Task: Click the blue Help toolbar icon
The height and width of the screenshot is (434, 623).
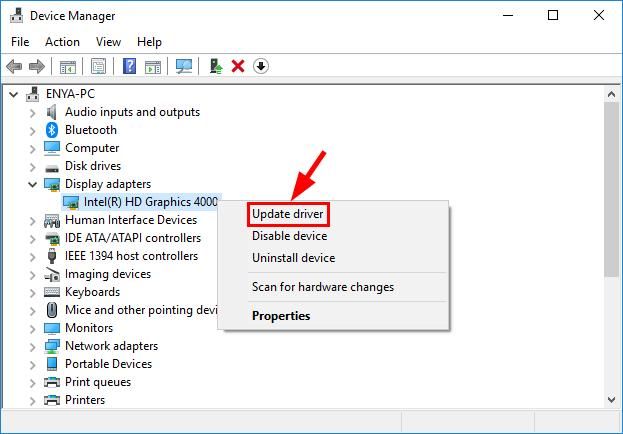Action: pos(129,66)
